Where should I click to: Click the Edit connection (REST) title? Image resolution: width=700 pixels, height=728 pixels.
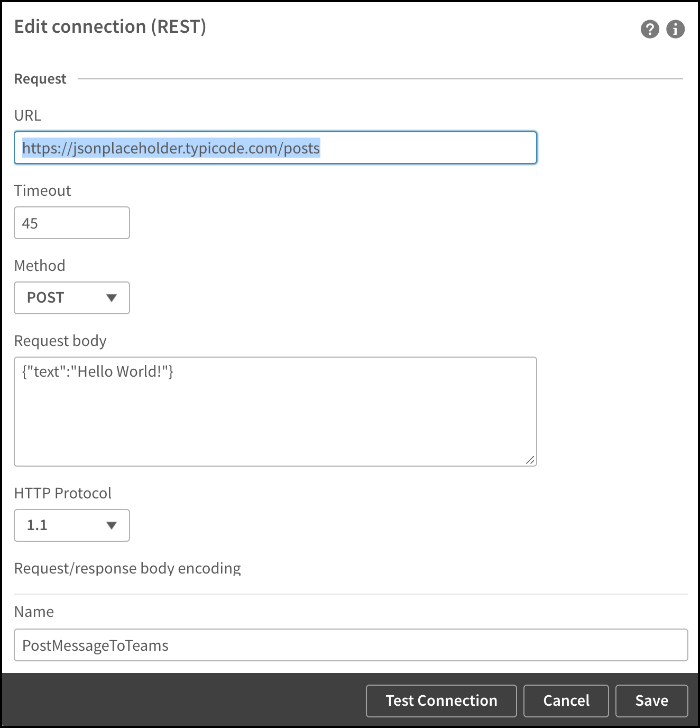110,26
